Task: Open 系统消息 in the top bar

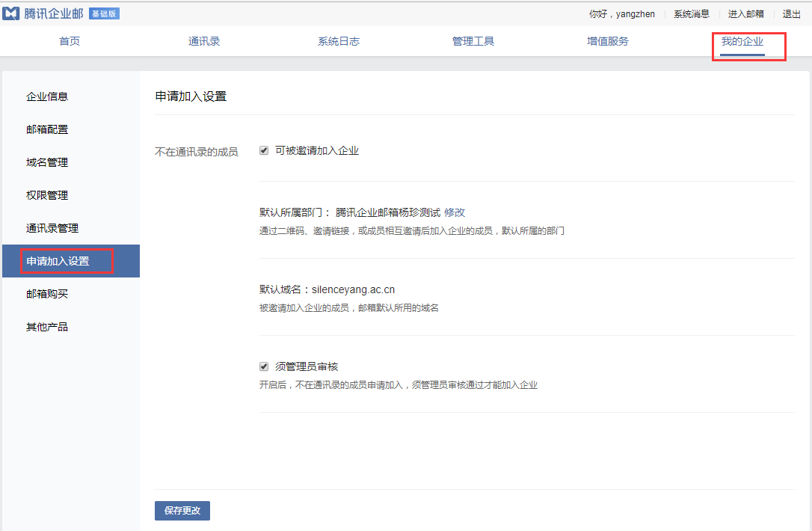Action: (691, 13)
